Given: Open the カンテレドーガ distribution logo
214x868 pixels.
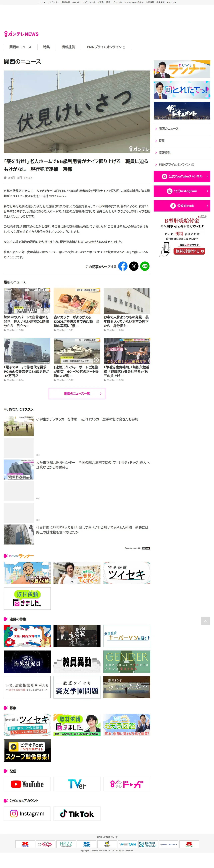Looking at the screenshot, I should click(x=127, y=784).
